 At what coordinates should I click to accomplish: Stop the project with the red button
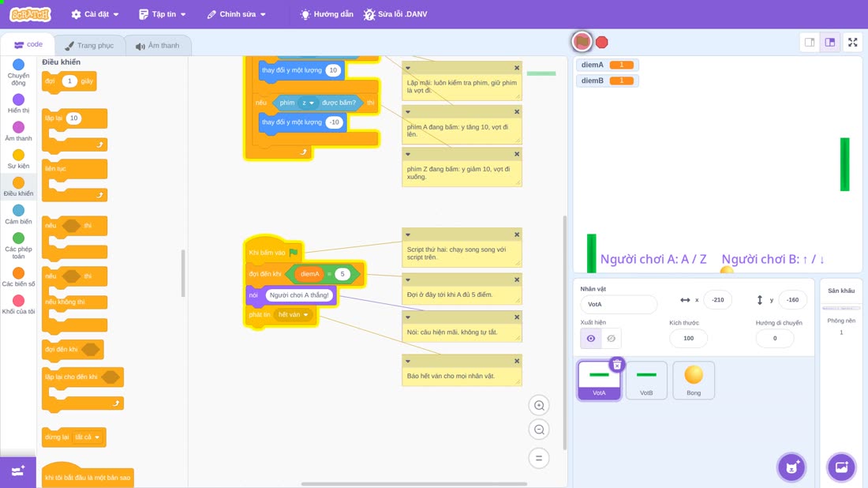pos(602,42)
